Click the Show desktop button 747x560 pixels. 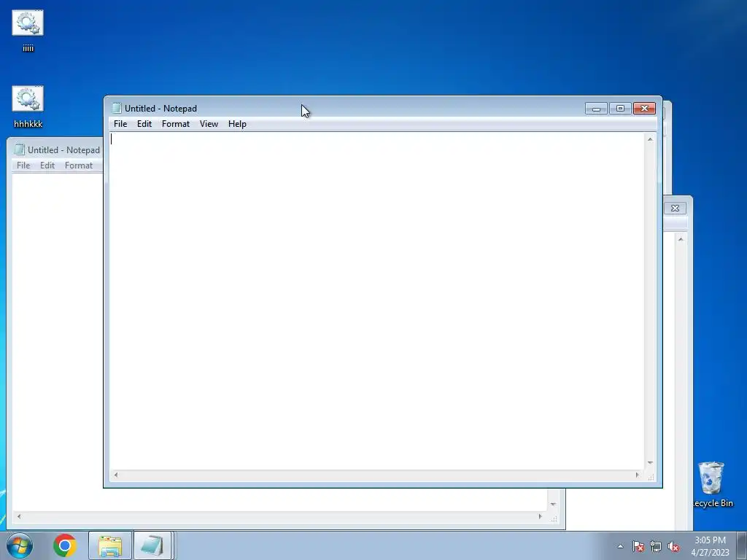point(742,545)
